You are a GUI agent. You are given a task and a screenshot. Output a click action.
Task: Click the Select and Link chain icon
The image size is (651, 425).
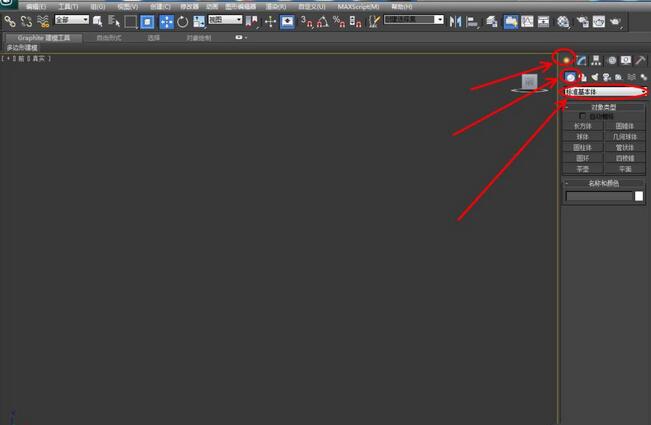(x=9, y=20)
